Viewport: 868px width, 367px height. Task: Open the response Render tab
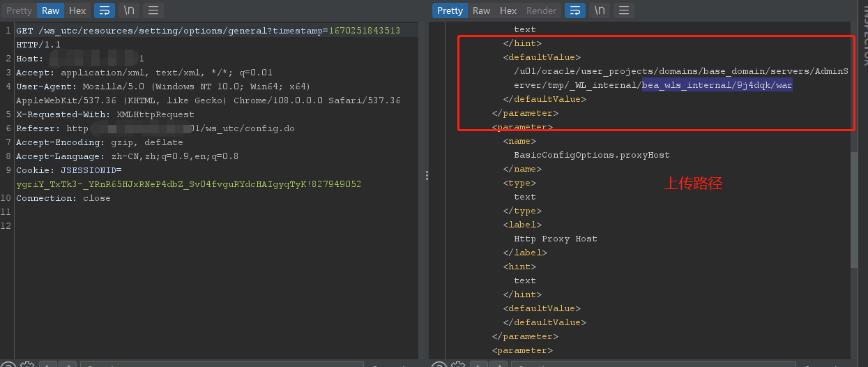542,10
